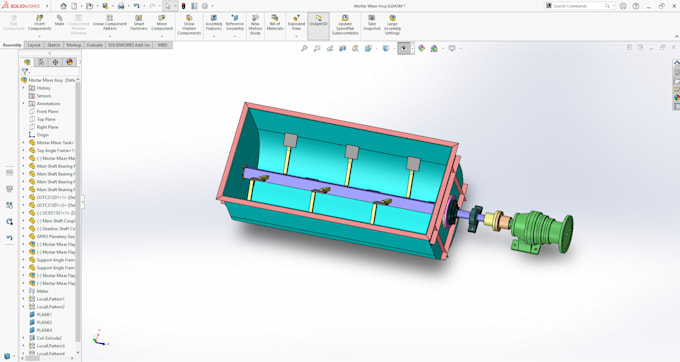Click the Edit Appearance color ball icon
The width and height of the screenshot is (680, 362).
pos(422,49)
